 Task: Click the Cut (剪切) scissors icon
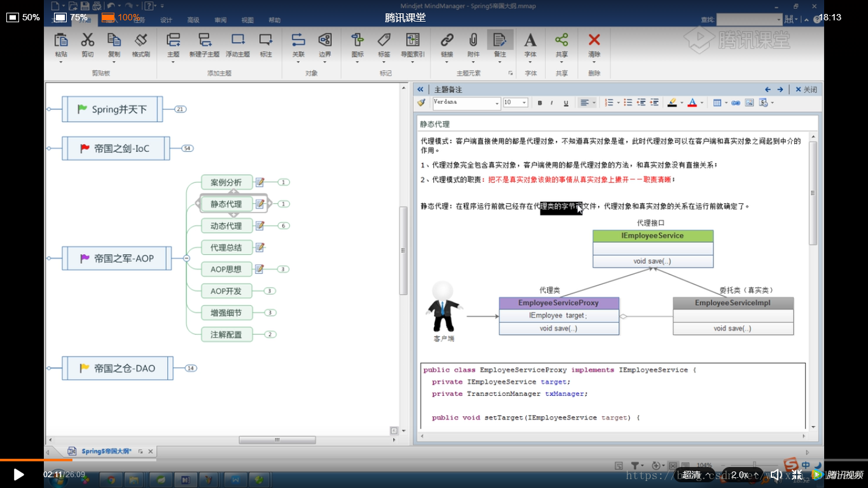pos(88,40)
